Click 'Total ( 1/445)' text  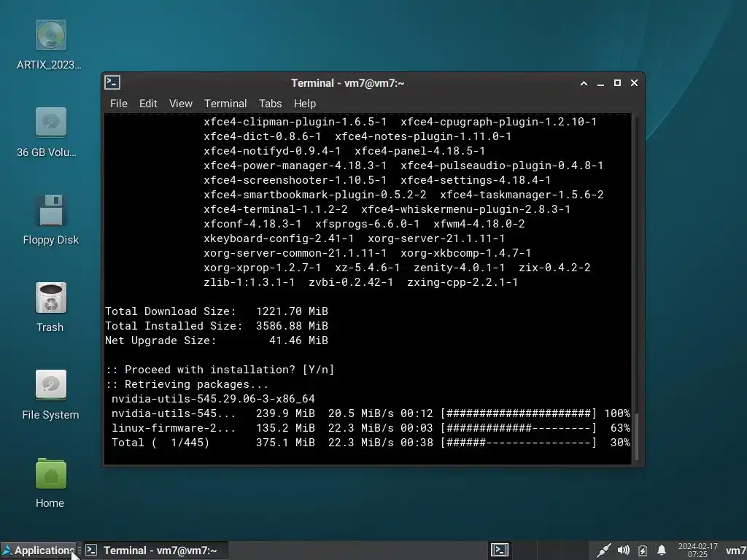tap(160, 443)
